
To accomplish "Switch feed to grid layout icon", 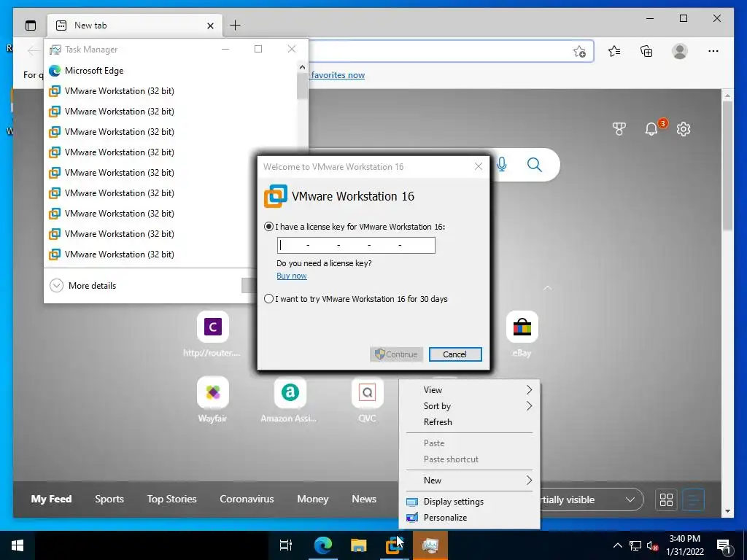I will tap(666, 499).
